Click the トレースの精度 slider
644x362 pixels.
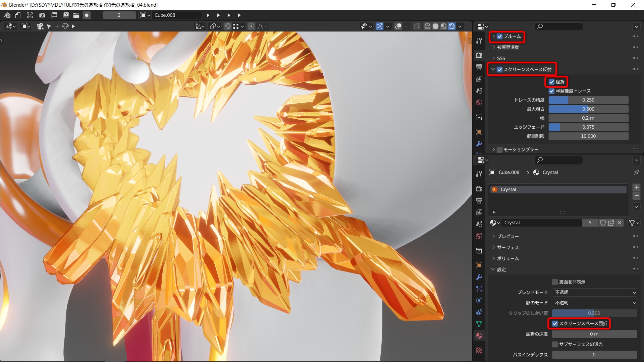(588, 100)
